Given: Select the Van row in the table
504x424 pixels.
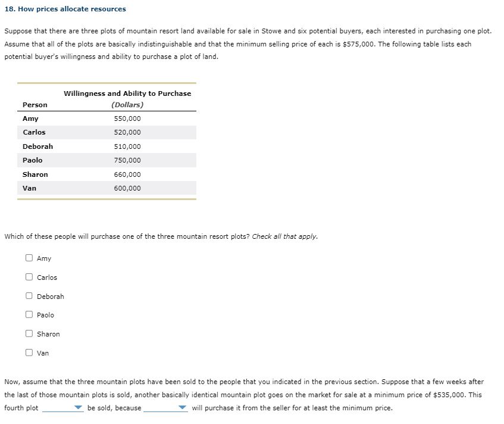Looking at the screenshot, I should pos(107,188).
